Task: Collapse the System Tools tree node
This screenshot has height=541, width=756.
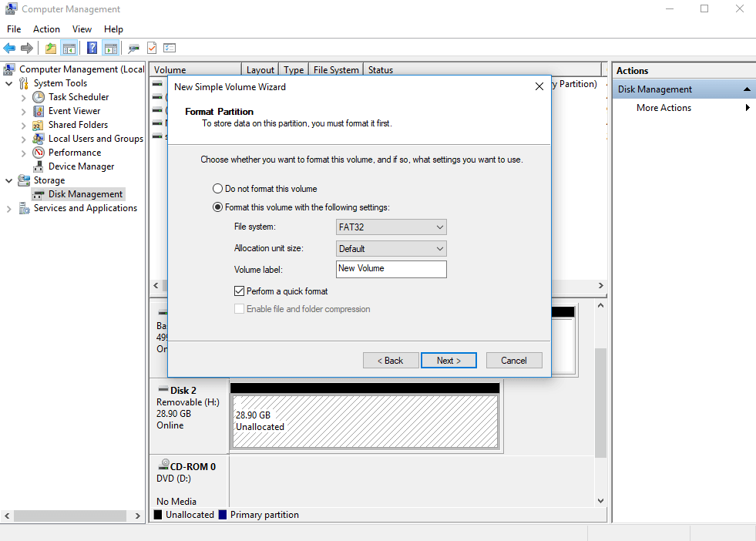Action: point(8,83)
